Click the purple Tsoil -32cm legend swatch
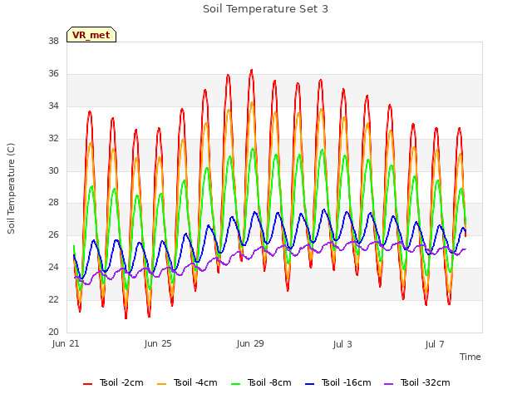The image size is (532, 399). [x=388, y=384]
